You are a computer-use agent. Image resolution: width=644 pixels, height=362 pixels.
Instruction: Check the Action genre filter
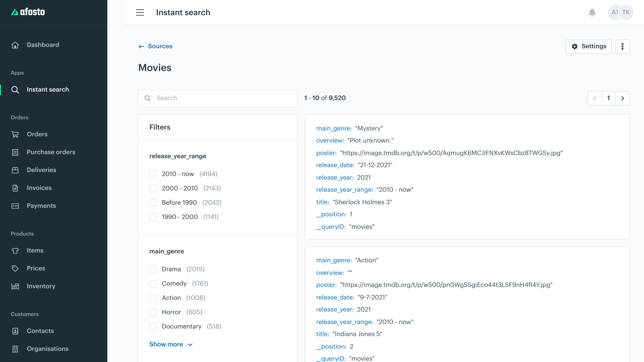tap(153, 298)
